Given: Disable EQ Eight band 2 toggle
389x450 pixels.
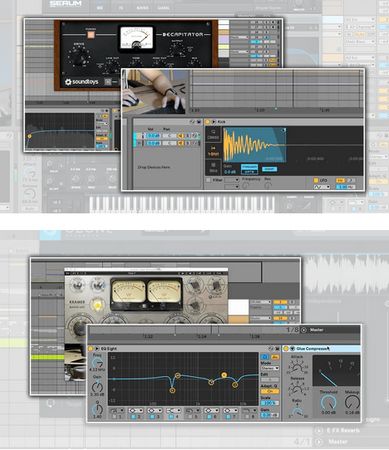Looking at the screenshot, I should click(134, 416).
